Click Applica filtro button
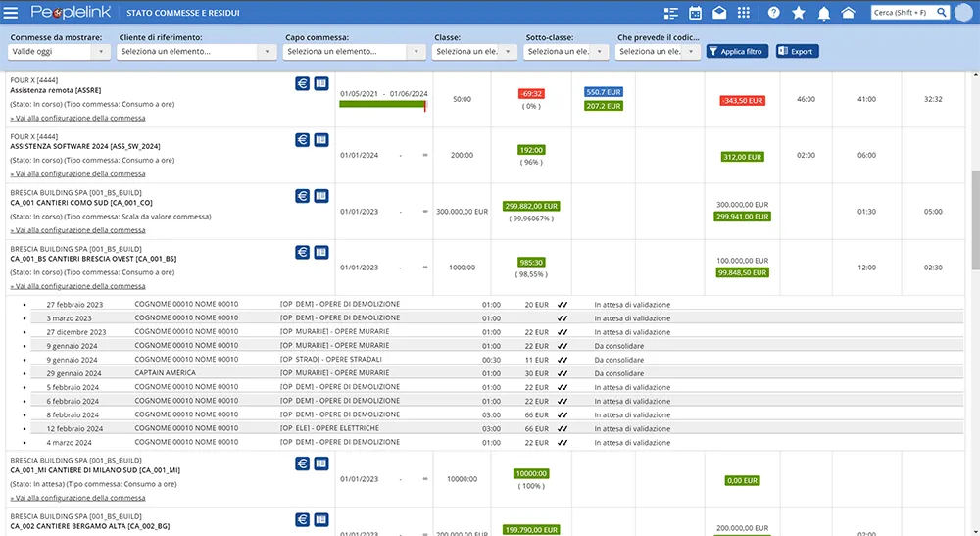 point(736,51)
